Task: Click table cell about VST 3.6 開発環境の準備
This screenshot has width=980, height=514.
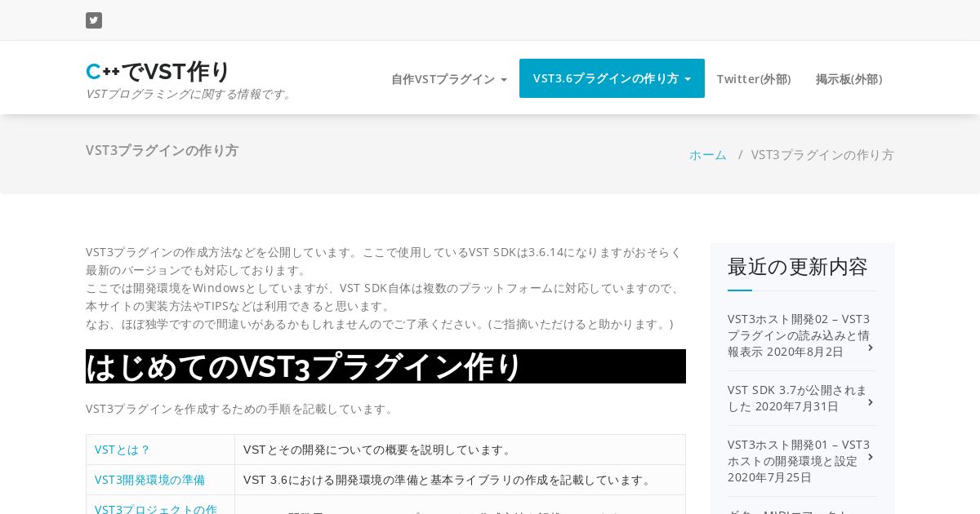Action: coord(460,480)
